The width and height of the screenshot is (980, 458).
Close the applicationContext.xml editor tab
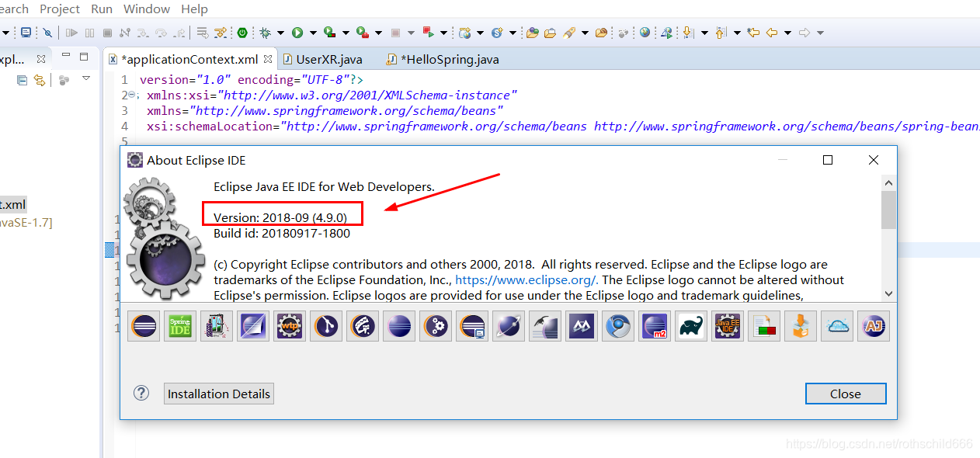267,59
